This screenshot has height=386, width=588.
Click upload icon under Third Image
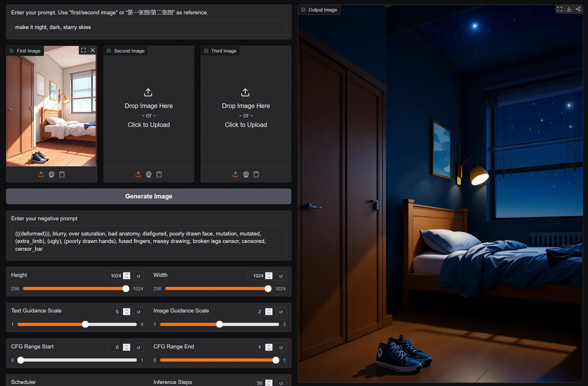(235, 174)
